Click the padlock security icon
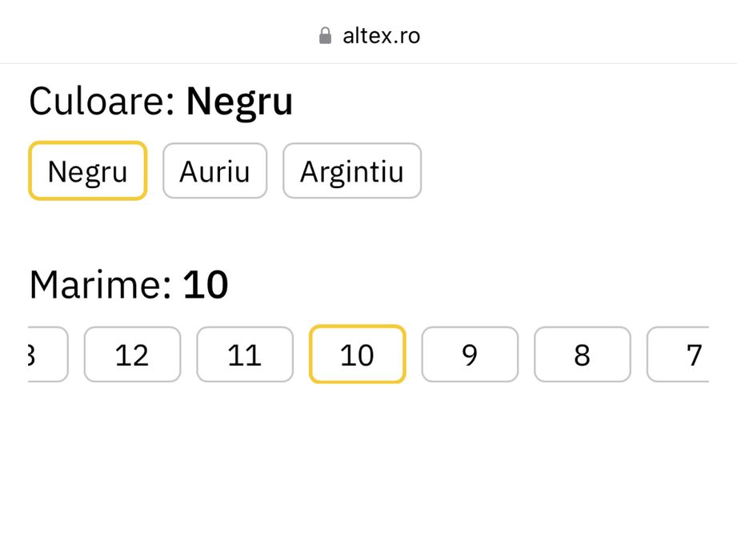Image resolution: width=737 pixels, height=560 pixels. click(x=325, y=36)
